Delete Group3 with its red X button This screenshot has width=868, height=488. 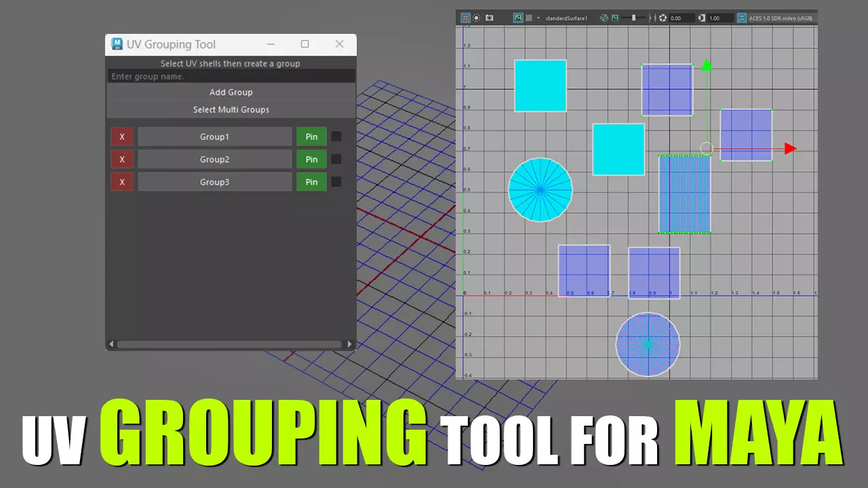[x=122, y=182]
